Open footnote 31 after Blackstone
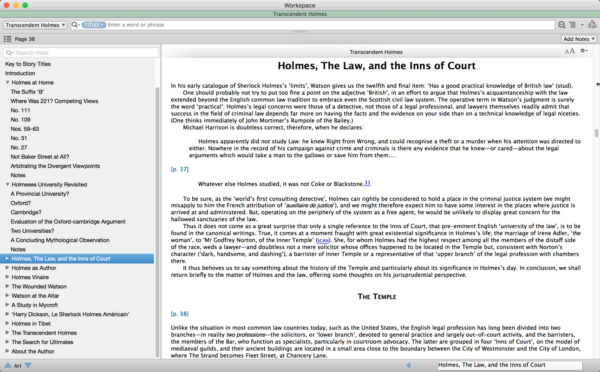The image size is (600, 372). click(x=367, y=183)
